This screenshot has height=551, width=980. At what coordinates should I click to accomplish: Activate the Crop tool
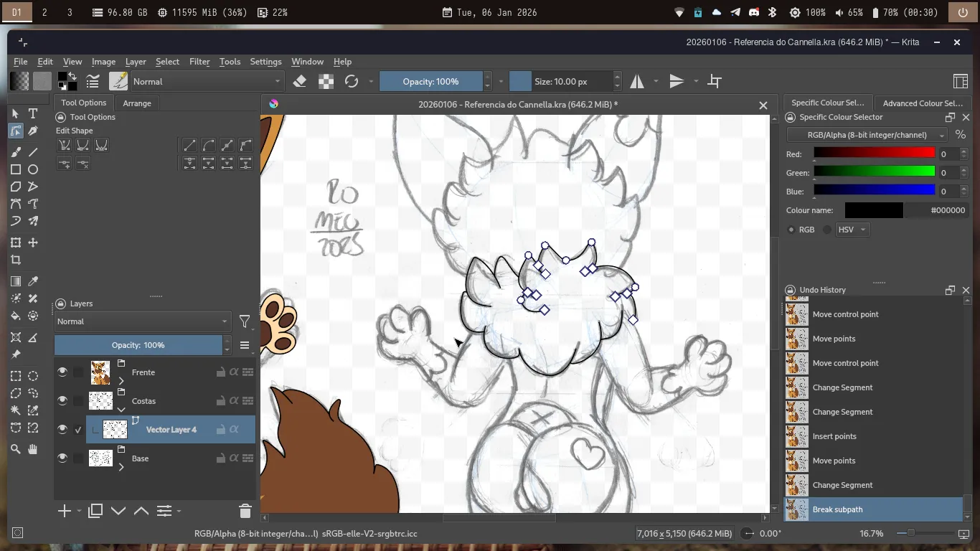[x=16, y=260]
